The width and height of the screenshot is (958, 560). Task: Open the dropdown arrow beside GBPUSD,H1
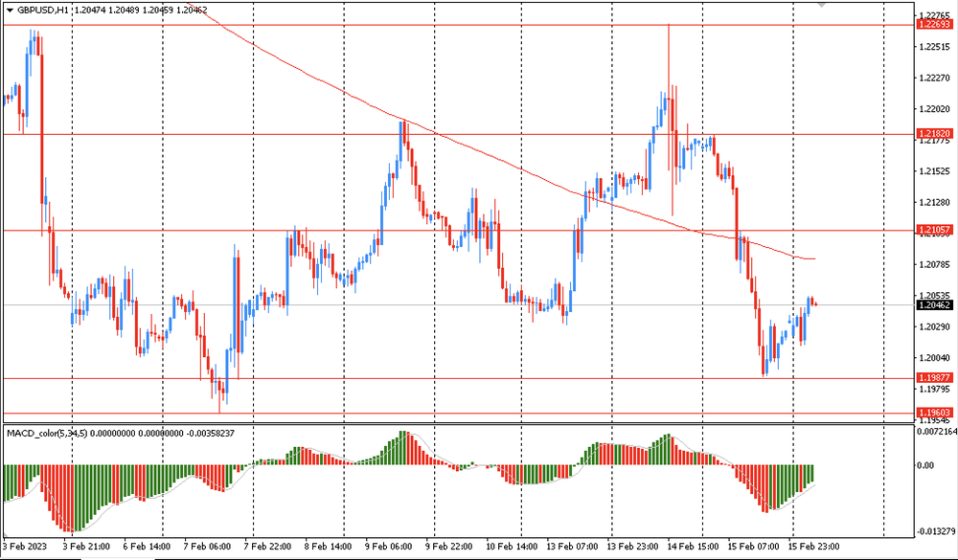[10, 11]
